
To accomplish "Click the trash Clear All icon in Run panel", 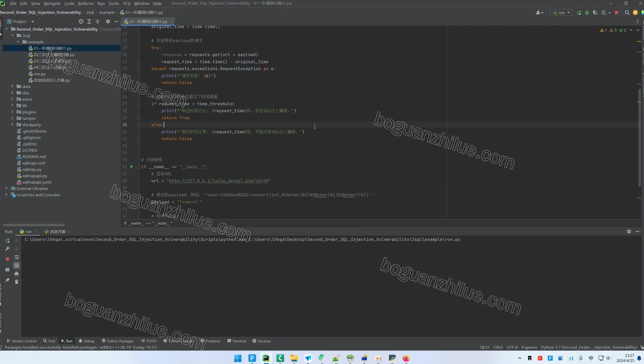I will click(16, 282).
